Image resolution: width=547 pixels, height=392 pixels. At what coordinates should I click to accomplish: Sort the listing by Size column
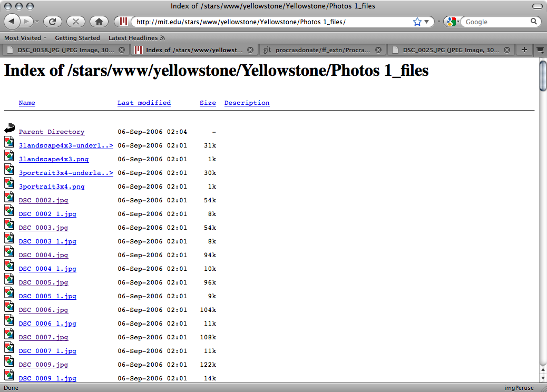208,103
